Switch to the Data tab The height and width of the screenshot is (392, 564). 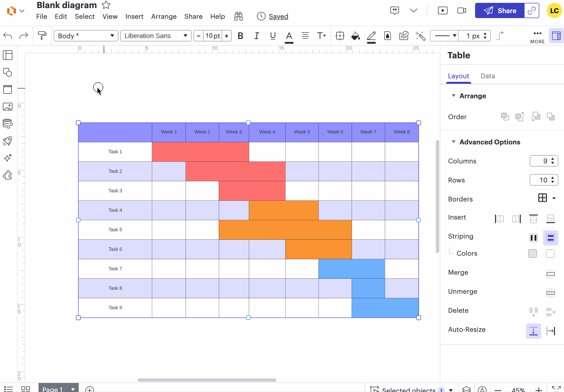(487, 76)
